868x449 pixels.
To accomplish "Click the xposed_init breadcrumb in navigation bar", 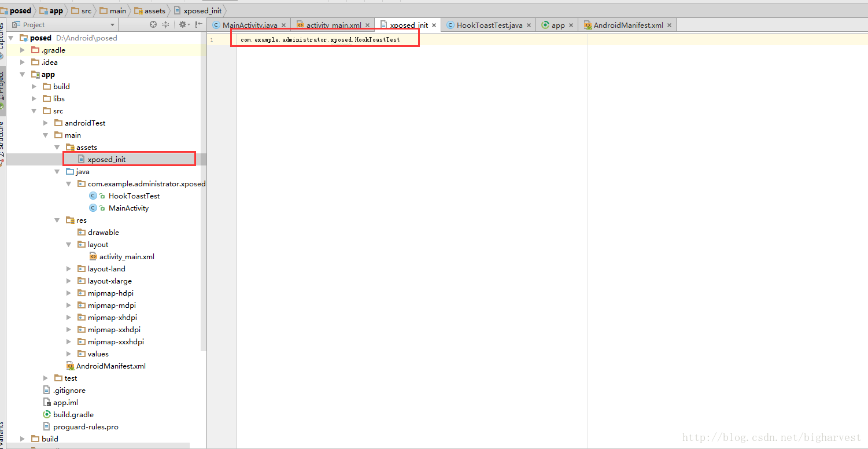I will [x=197, y=10].
